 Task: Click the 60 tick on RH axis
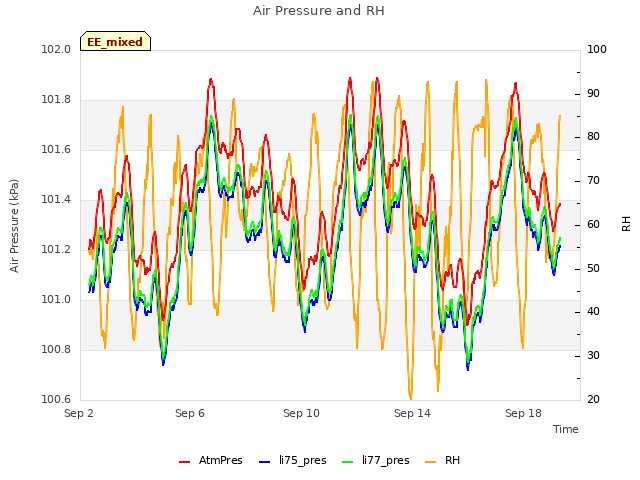(593, 224)
